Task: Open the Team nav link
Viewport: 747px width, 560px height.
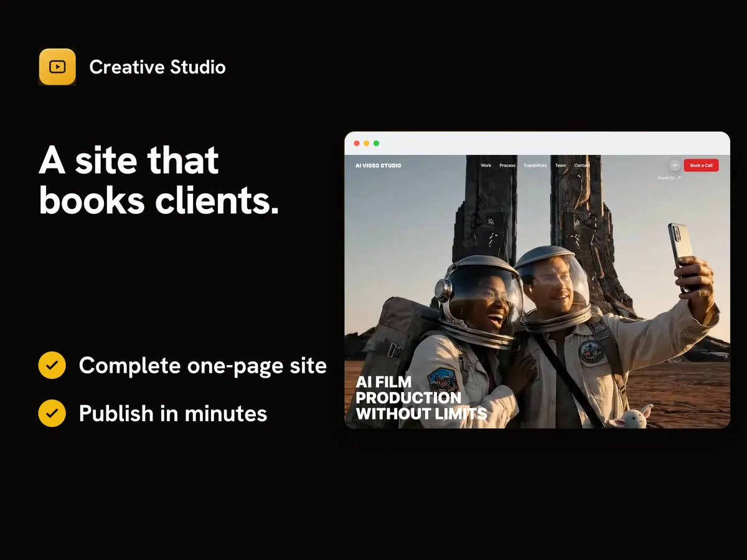Action: coord(561,166)
